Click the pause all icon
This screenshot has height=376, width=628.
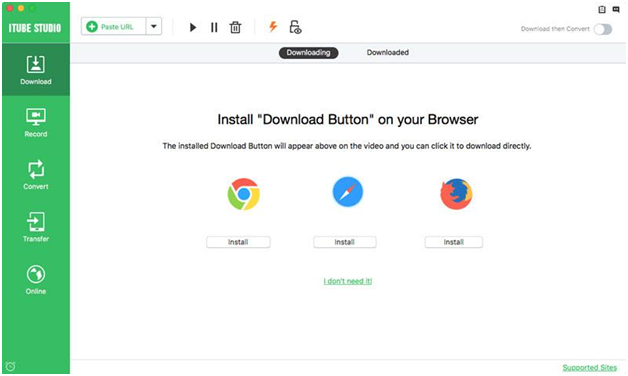[x=214, y=27]
